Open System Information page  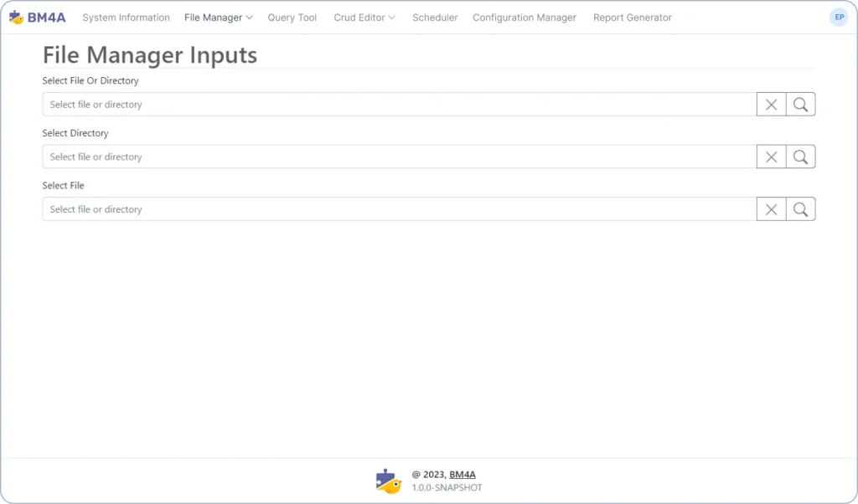click(x=126, y=18)
